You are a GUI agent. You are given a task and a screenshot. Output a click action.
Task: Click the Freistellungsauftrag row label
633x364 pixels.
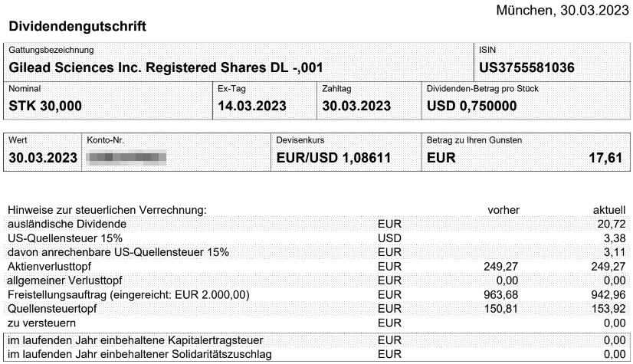pos(129,294)
